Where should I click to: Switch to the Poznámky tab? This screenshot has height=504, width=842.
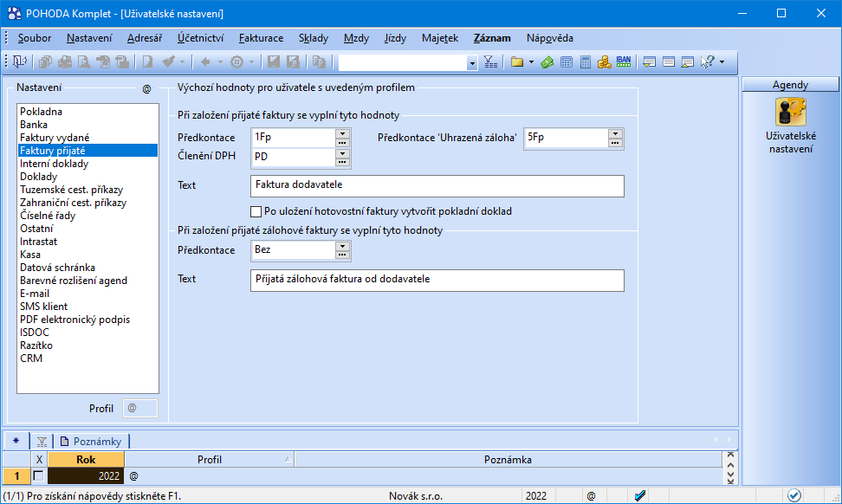click(x=91, y=441)
